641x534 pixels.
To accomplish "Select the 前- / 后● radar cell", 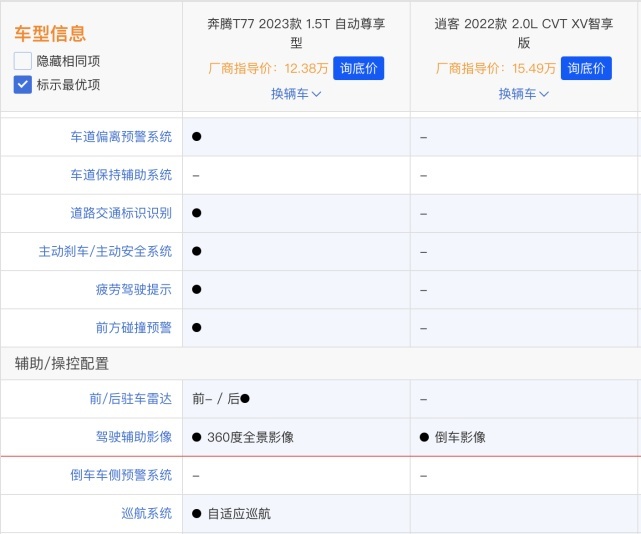I will pyautogui.click(x=296, y=399).
